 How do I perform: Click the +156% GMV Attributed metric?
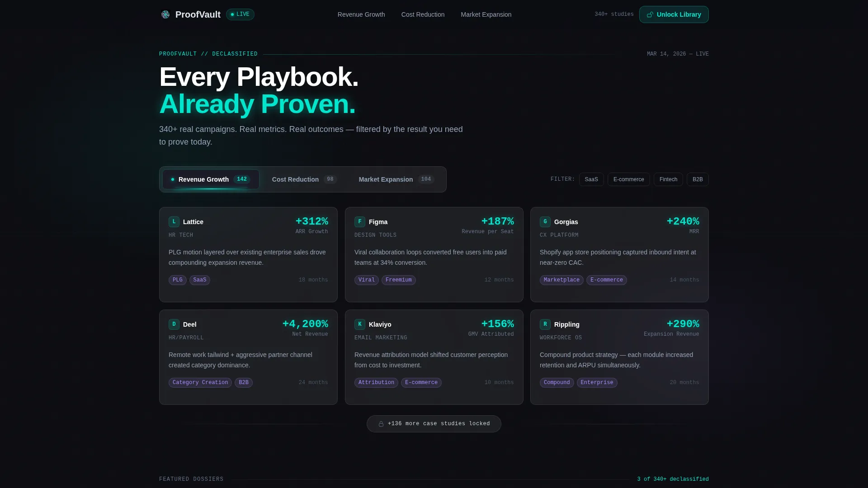coord(491,328)
